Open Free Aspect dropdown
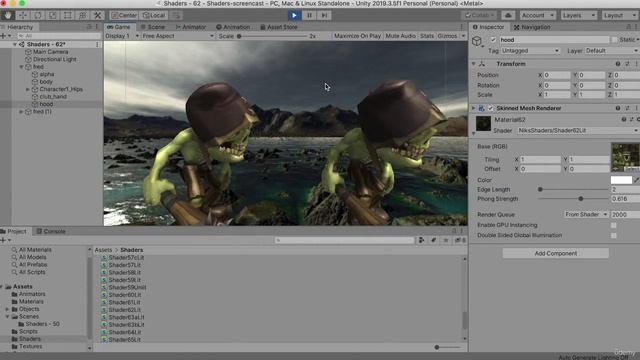This screenshot has height=360, width=640. 178,36
